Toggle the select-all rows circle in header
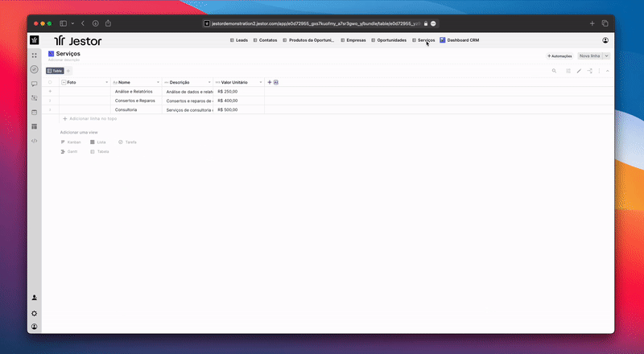 click(x=50, y=82)
